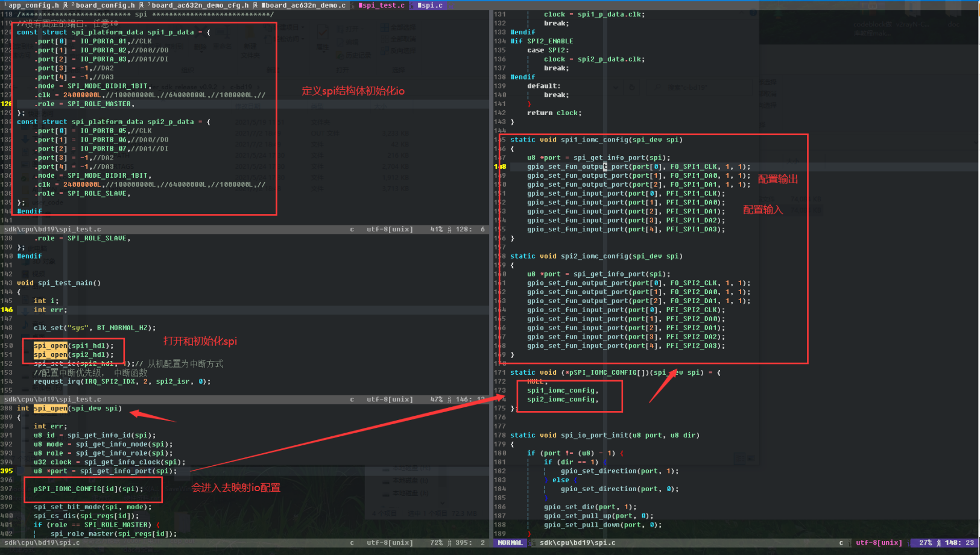980x555 pixels.
Task: Click the NORMAL mode indicator in status line
Action: (x=510, y=543)
